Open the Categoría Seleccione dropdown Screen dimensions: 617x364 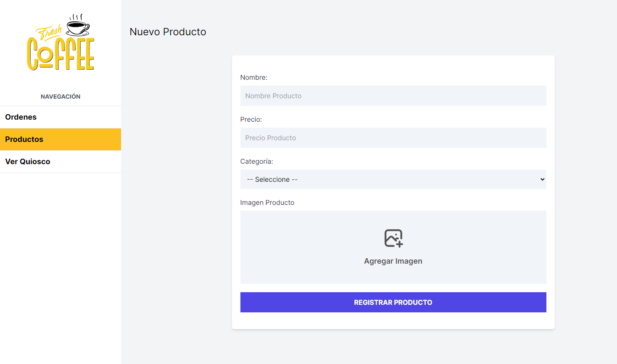tap(393, 179)
